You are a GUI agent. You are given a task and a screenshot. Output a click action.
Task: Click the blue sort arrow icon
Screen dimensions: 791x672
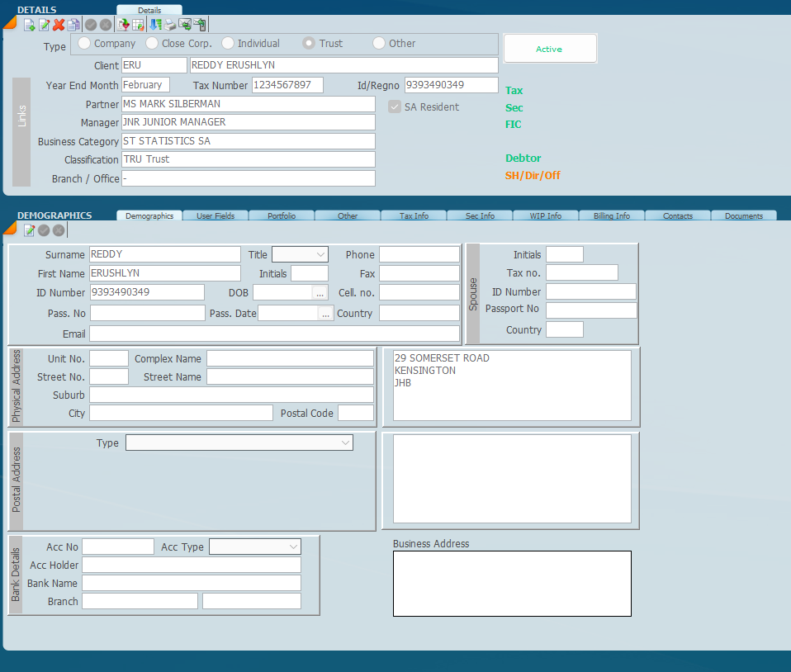pos(155,25)
